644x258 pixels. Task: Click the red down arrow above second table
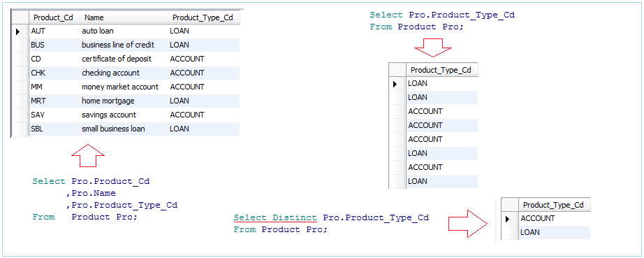[433, 48]
